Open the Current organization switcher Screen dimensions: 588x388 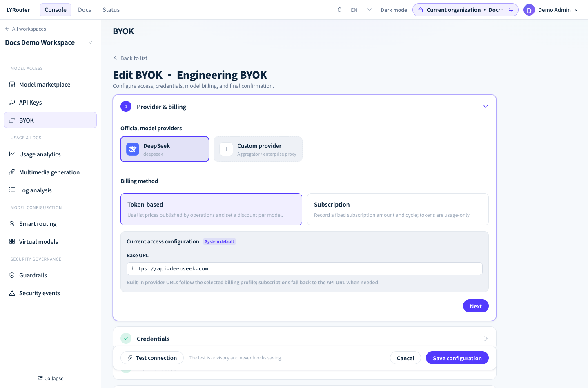465,10
